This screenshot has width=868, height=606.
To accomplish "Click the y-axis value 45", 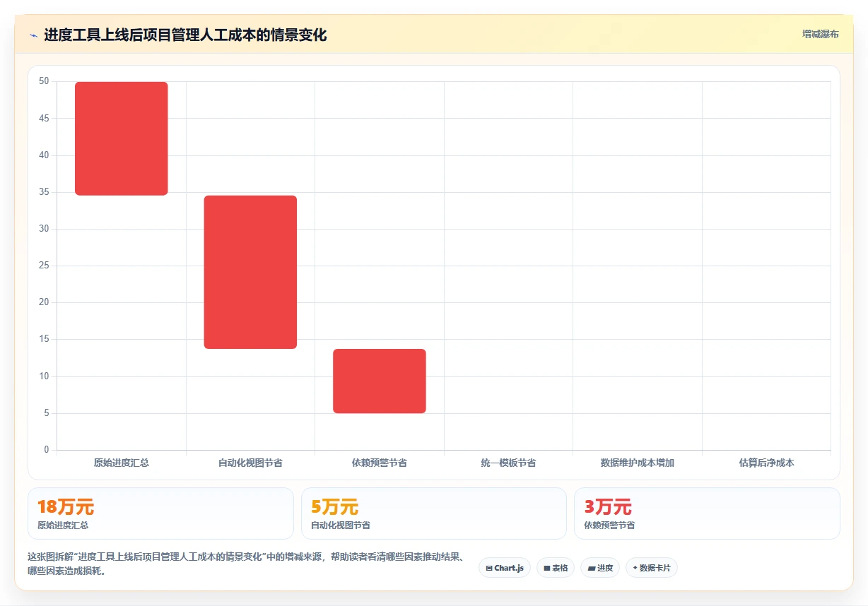I will (x=44, y=119).
